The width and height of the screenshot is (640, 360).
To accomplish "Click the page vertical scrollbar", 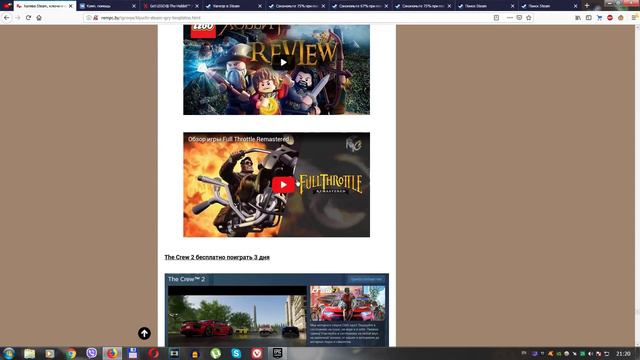I will (637, 186).
